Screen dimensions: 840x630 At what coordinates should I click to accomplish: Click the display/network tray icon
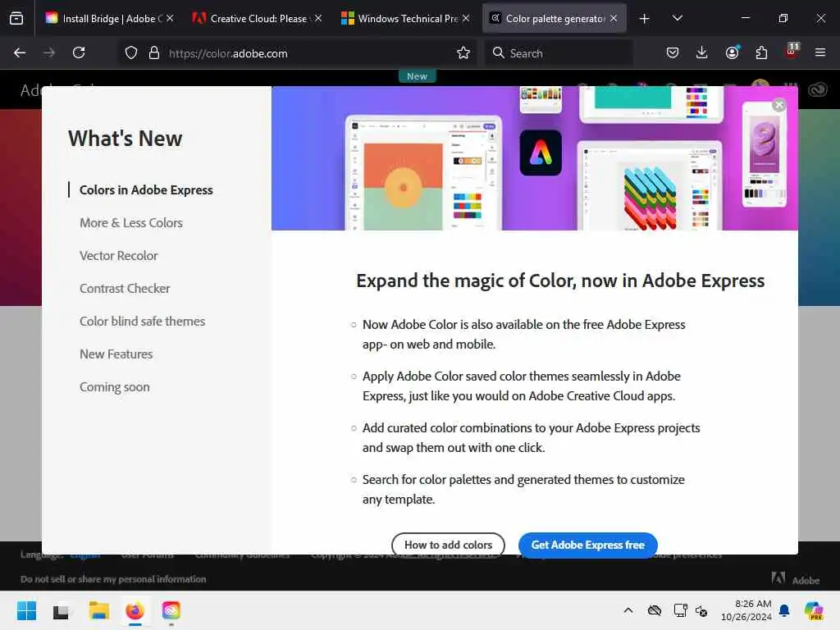pyautogui.click(x=680, y=610)
